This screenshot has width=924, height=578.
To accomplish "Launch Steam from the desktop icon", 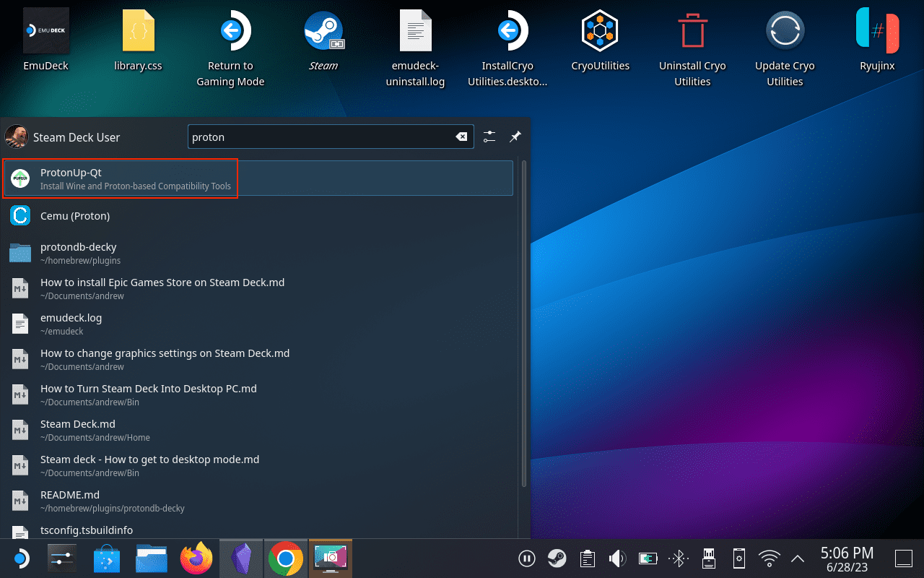I will point(323,40).
